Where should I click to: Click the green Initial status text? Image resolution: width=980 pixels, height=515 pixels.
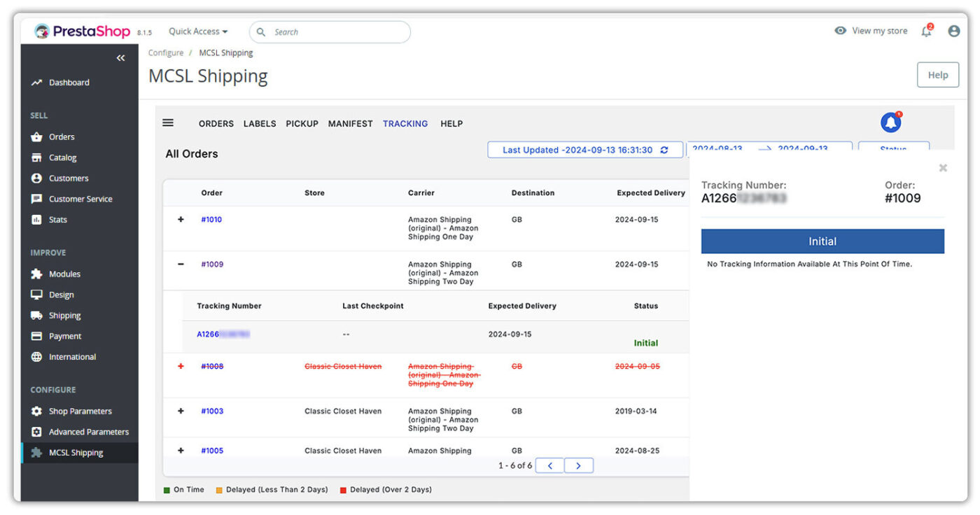pyautogui.click(x=646, y=344)
